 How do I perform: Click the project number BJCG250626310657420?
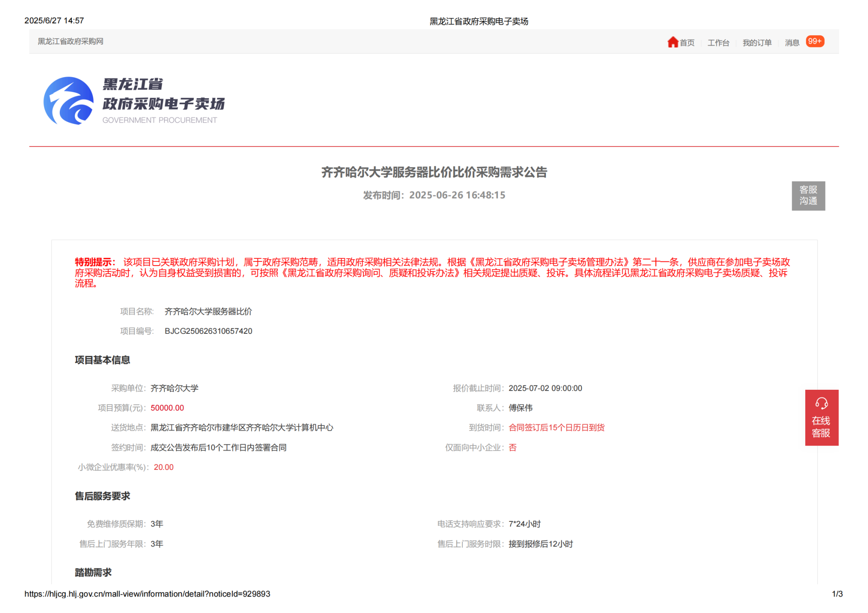click(208, 331)
